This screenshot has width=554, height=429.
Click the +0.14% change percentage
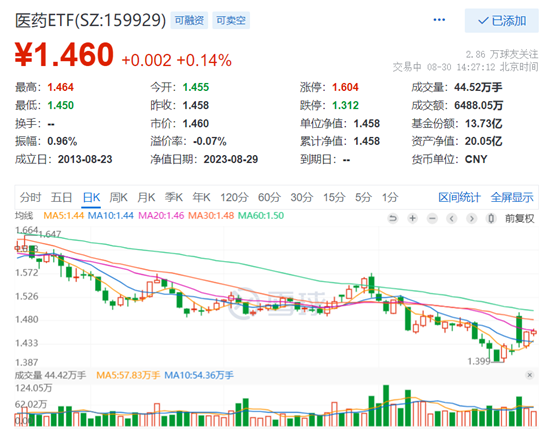(204, 60)
